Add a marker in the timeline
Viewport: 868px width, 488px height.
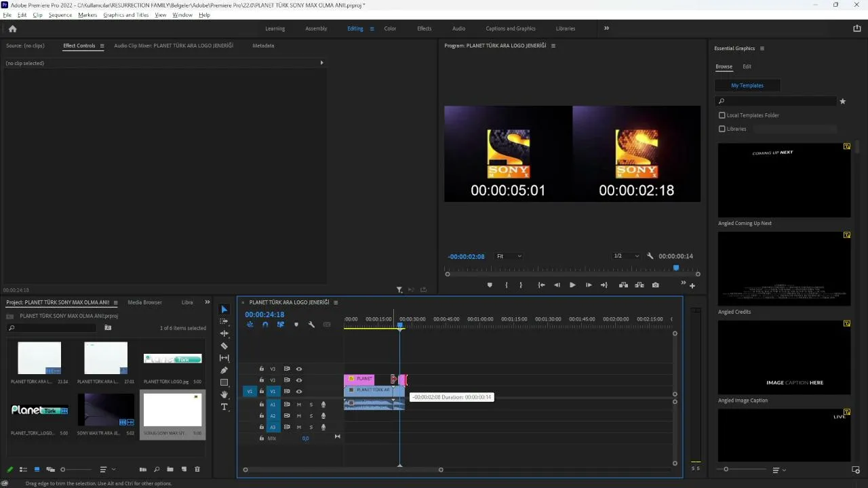coord(296,325)
